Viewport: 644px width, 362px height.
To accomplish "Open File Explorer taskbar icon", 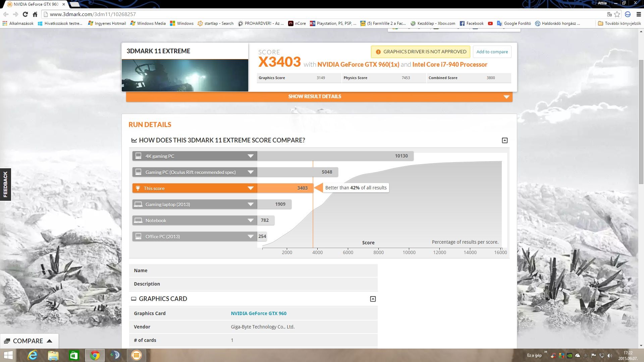I will click(x=53, y=355).
